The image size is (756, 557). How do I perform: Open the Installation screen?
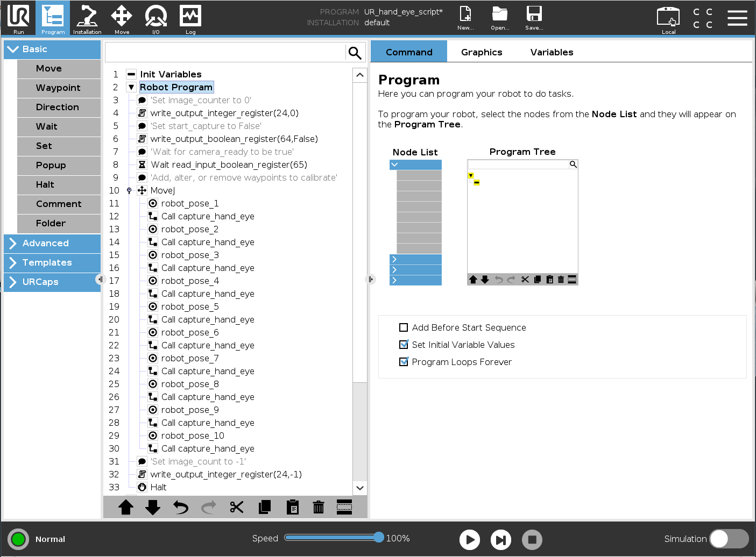(x=87, y=19)
